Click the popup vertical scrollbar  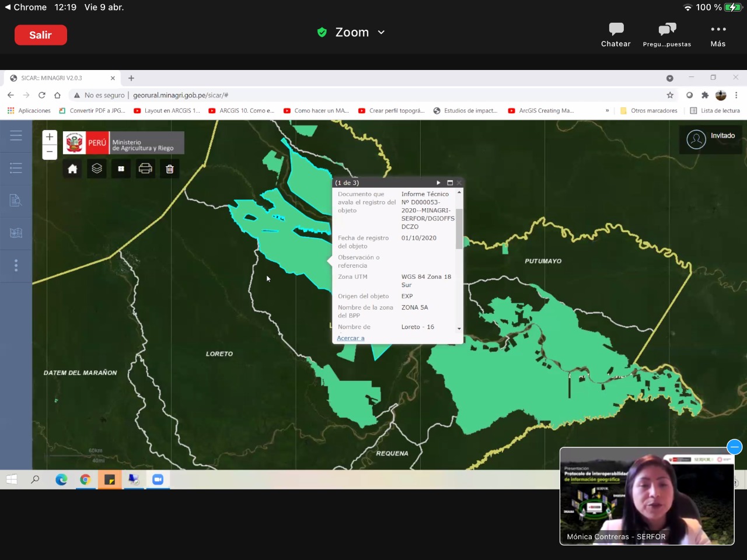[x=459, y=229]
